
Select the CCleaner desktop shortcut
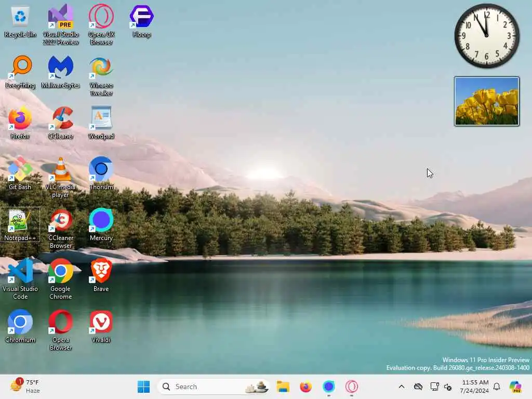[60, 123]
